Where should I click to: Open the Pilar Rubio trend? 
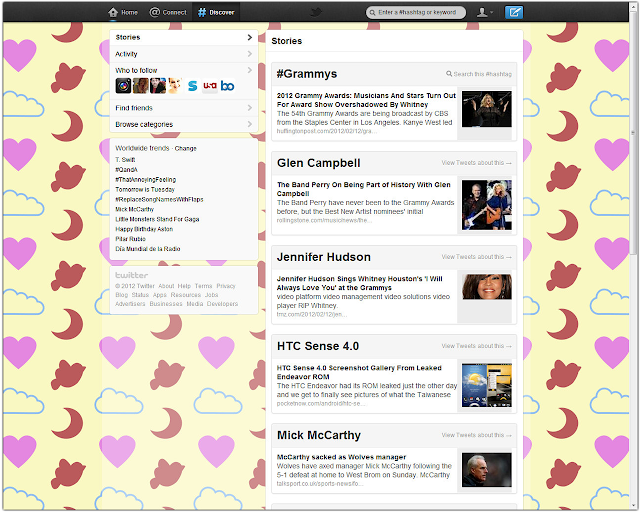click(131, 239)
